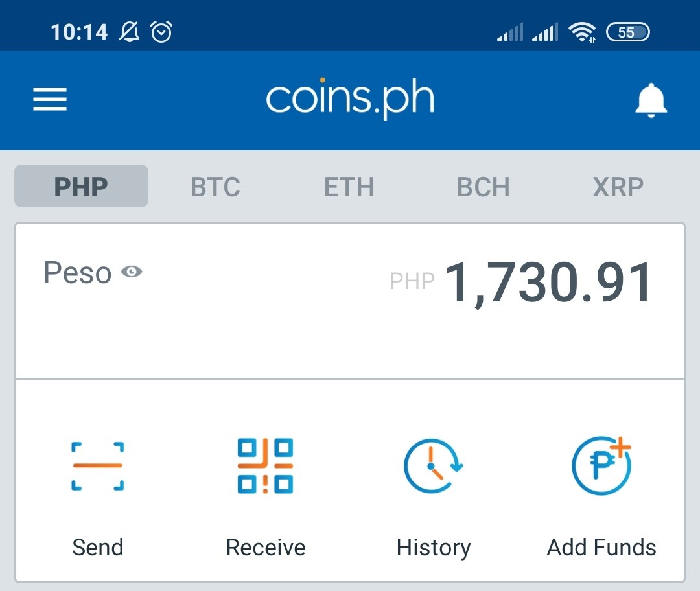Tap the Receive QR code icon

pyautogui.click(x=265, y=466)
